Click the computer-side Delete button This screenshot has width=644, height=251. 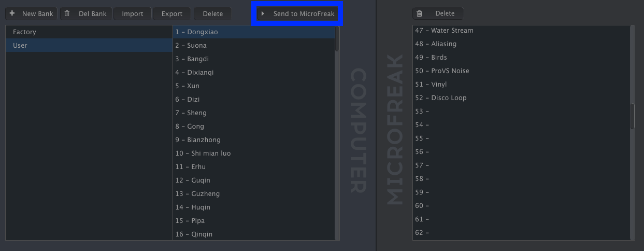pyautogui.click(x=212, y=13)
